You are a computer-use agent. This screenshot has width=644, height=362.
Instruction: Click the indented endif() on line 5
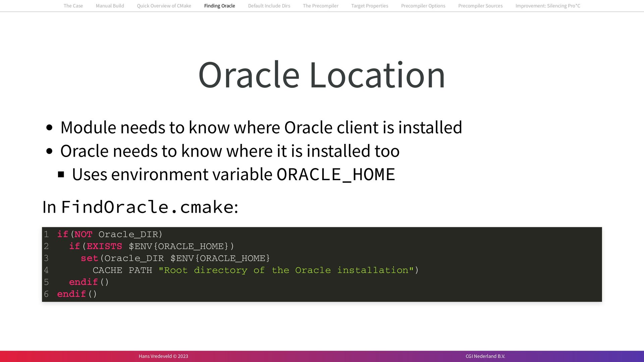(89, 282)
